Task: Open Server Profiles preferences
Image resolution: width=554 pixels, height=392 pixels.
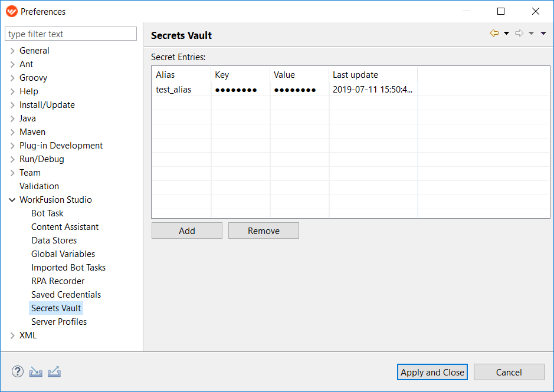Action: (x=59, y=322)
